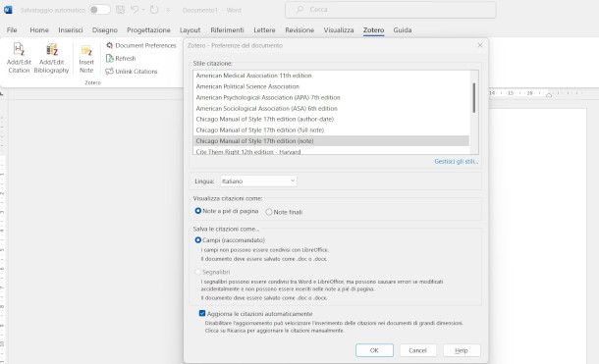Viewport: 599px width, 364px height.
Task: Open Customize Quick Access Toolbar dropdown
Action: click(168, 10)
